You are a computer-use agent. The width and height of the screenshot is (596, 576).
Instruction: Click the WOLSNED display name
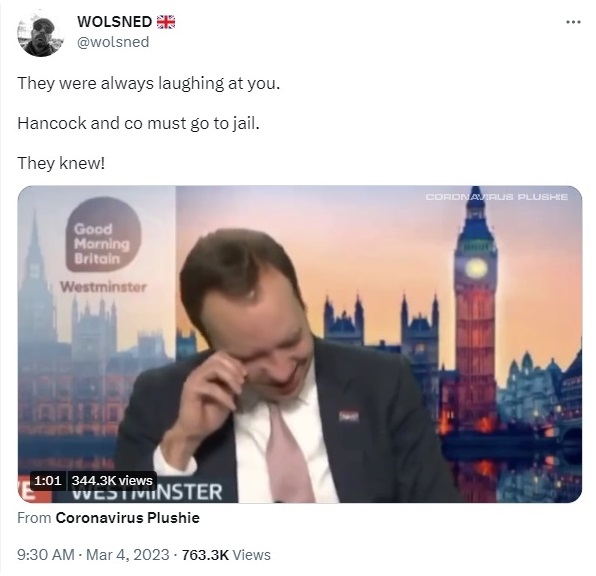tap(114, 22)
